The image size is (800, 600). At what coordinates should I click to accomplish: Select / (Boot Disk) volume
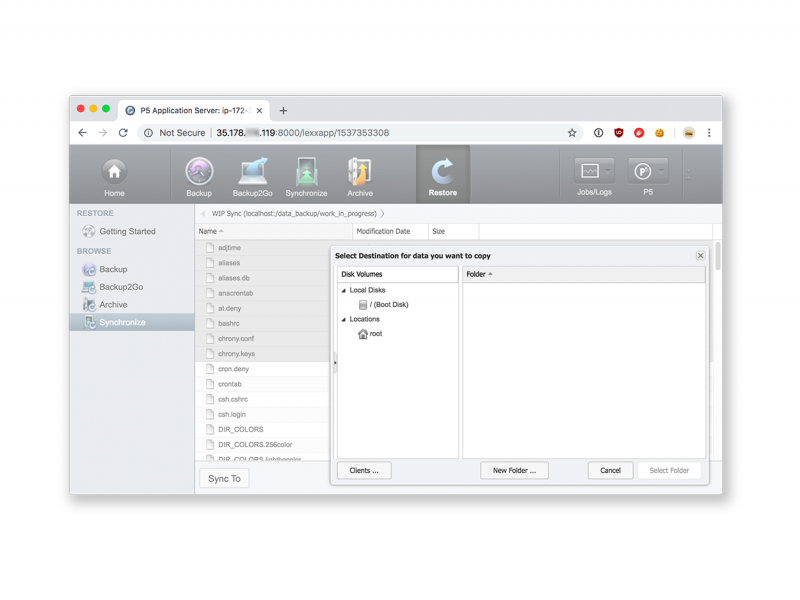[384, 305]
